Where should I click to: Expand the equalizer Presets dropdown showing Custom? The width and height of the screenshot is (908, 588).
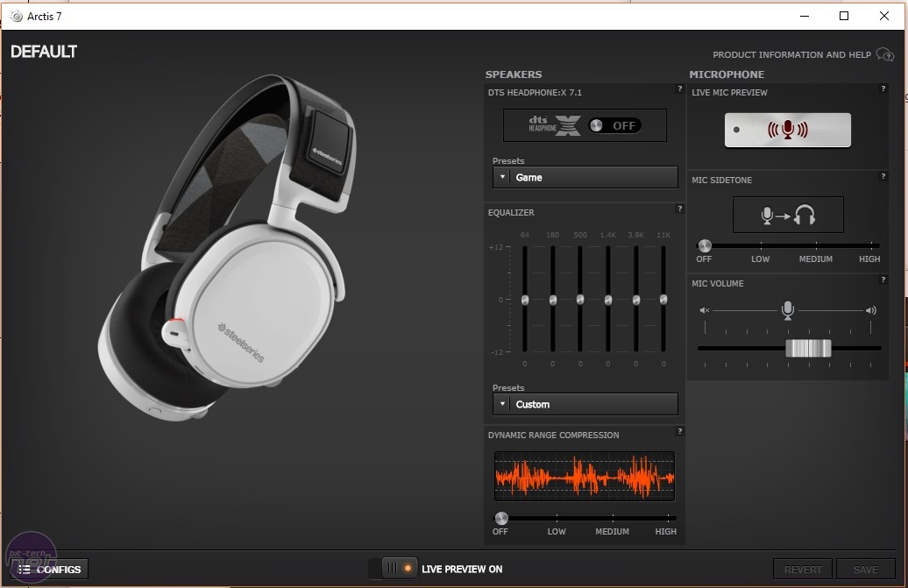pos(585,404)
